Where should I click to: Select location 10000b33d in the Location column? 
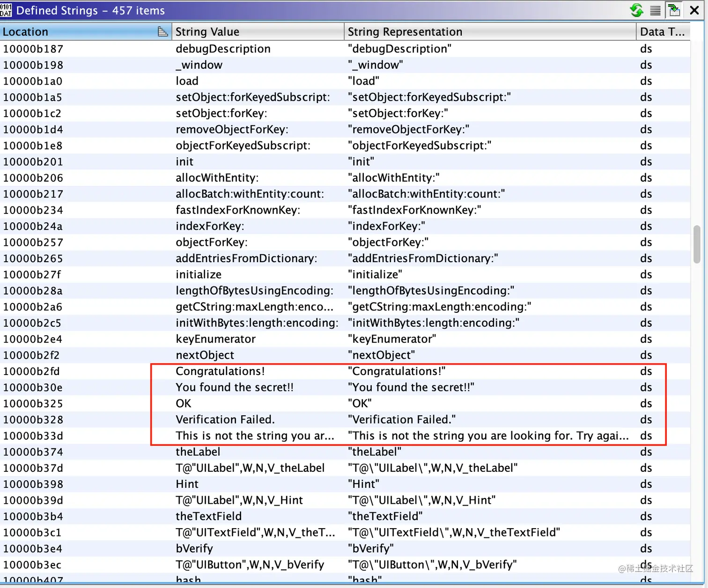33,436
